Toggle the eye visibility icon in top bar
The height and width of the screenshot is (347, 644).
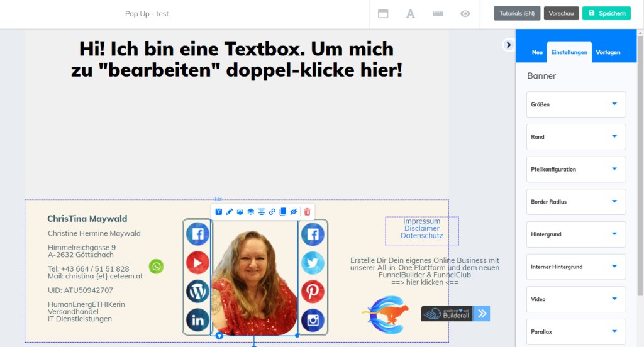(465, 14)
